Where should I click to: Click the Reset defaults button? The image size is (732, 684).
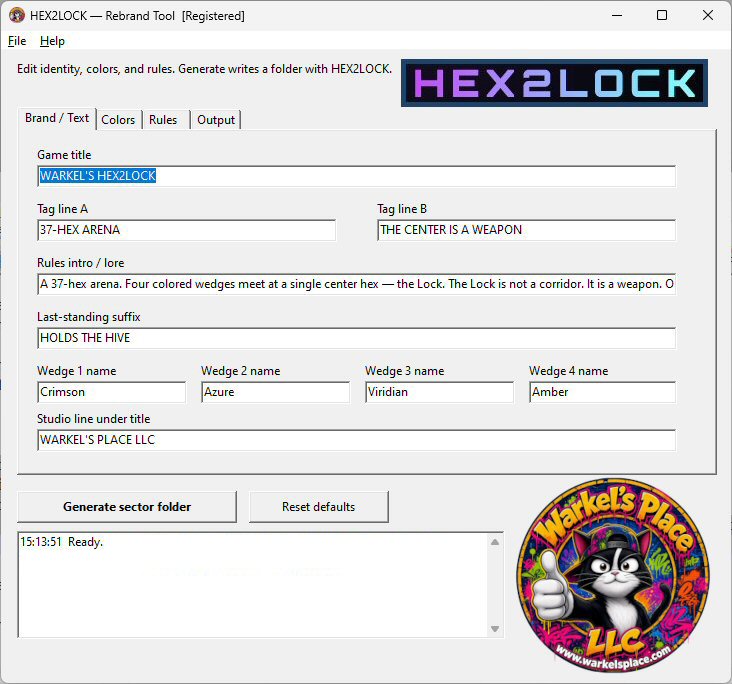tap(318, 507)
